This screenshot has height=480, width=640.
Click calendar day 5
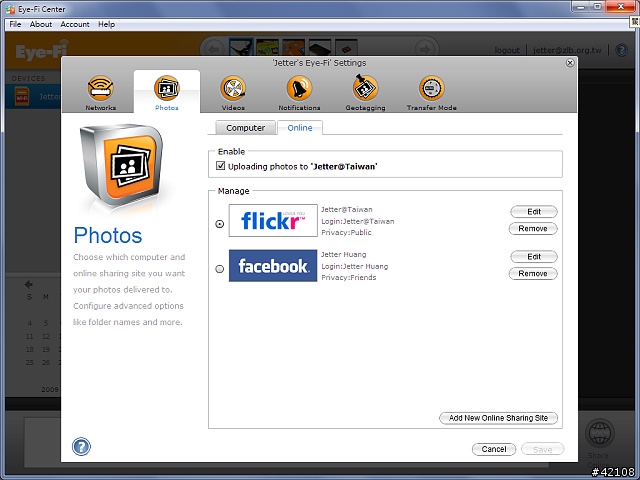46,323
